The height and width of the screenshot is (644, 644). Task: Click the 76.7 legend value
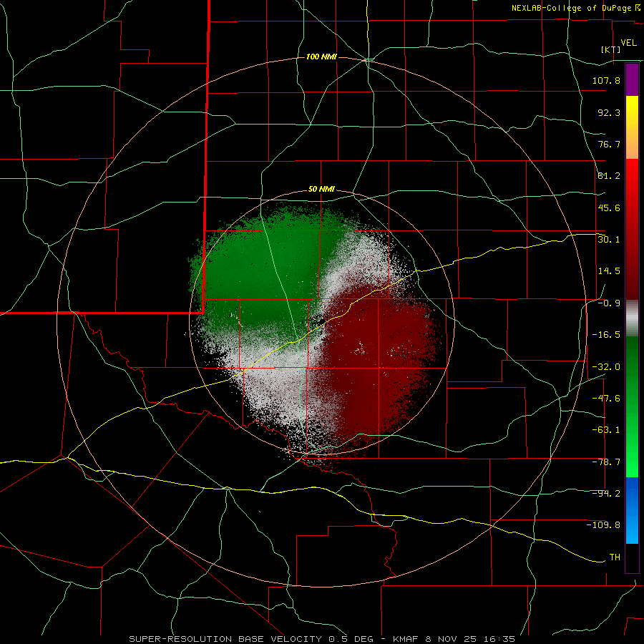[609, 144]
